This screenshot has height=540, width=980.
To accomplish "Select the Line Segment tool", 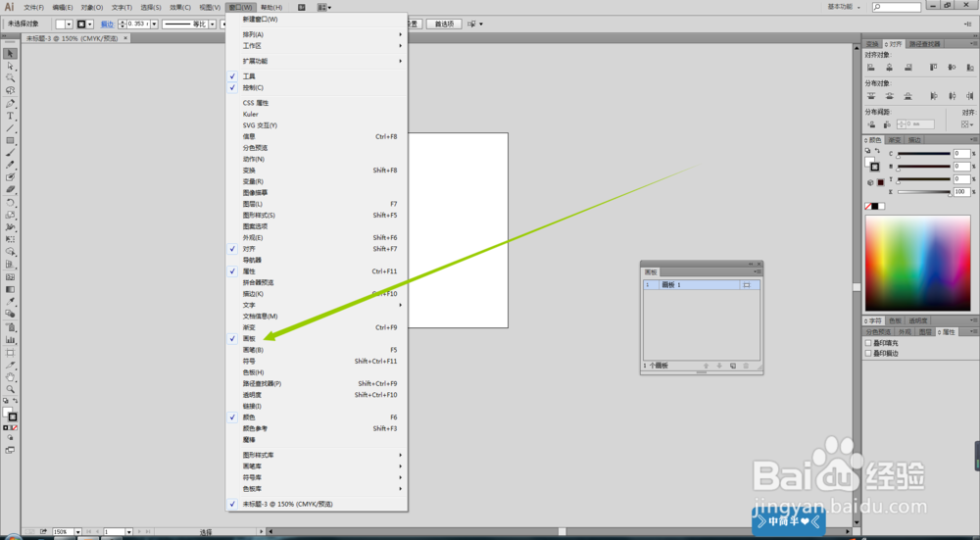I will [x=10, y=128].
